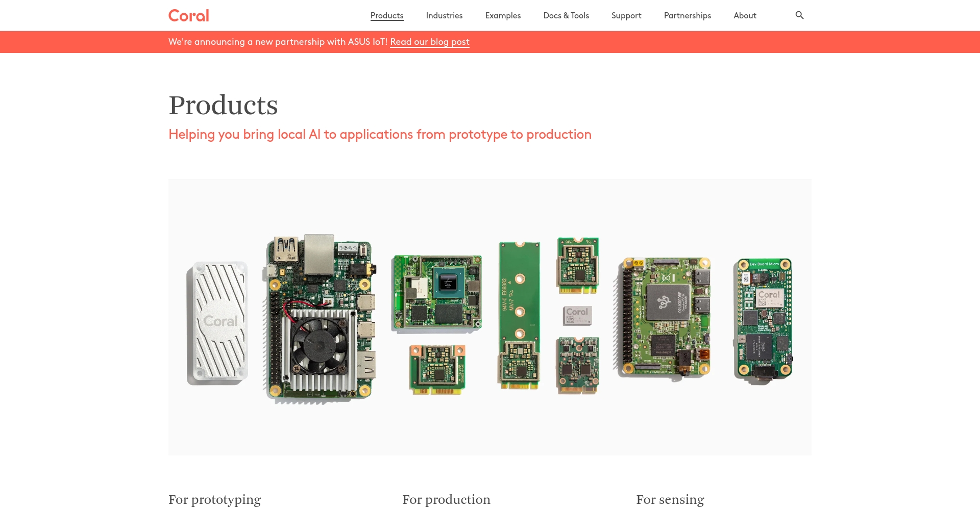Click the long green M.2 card image

pos(520,315)
